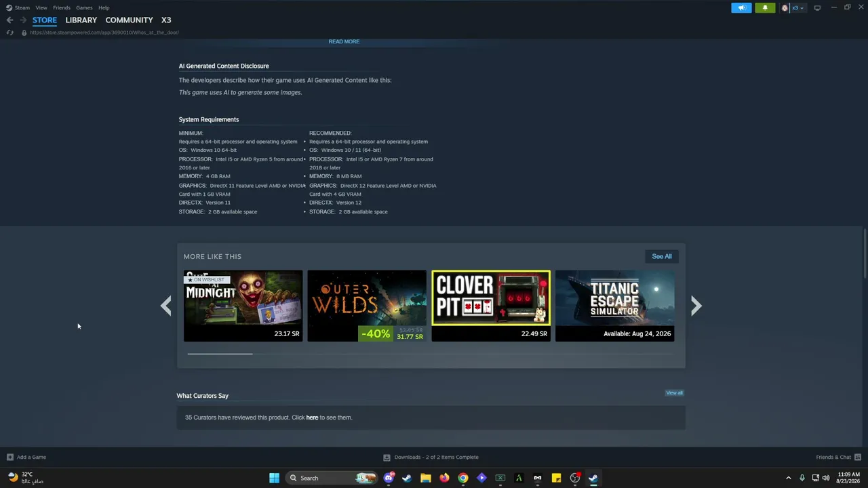Open Downloads status in the bottom bar
The image size is (868, 488).
pos(431,457)
